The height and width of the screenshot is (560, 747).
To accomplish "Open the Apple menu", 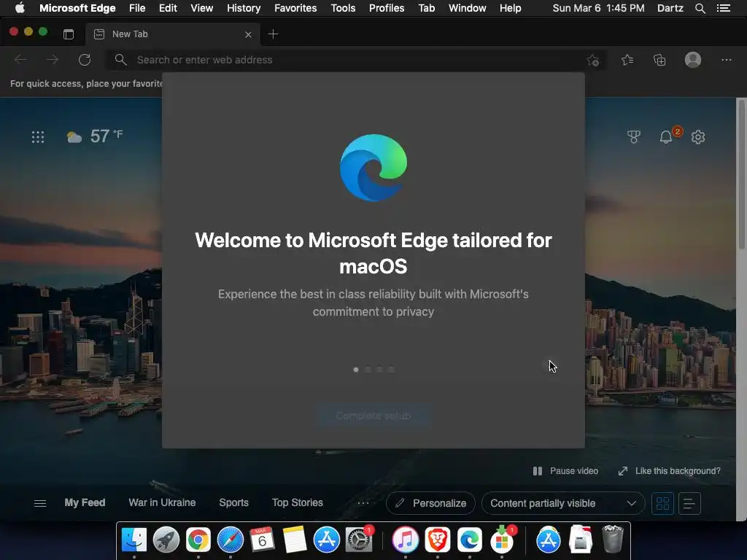I will click(x=20, y=8).
